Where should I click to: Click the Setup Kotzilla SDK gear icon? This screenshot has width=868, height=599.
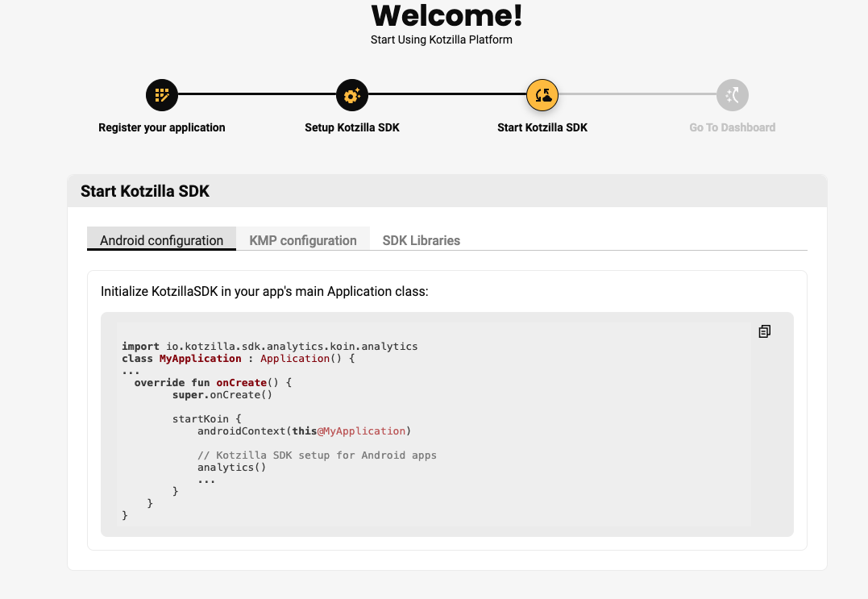click(352, 95)
